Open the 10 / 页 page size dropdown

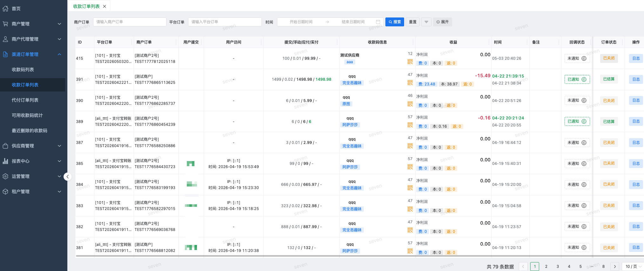coord(633,267)
